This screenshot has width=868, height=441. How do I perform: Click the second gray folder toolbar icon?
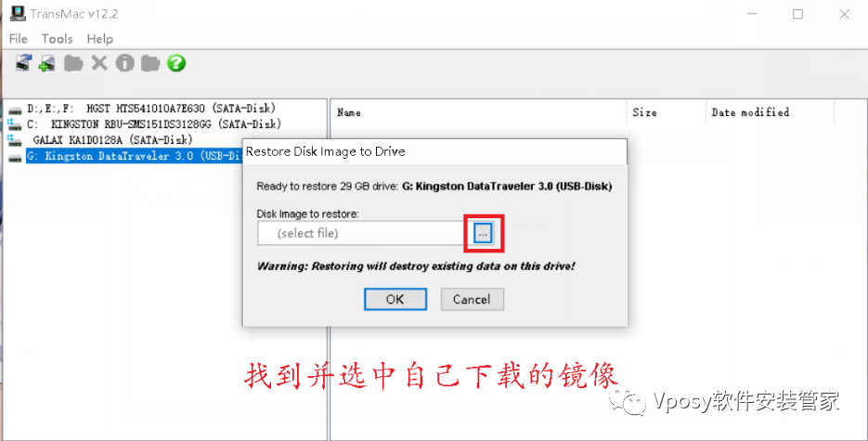pyautogui.click(x=150, y=63)
